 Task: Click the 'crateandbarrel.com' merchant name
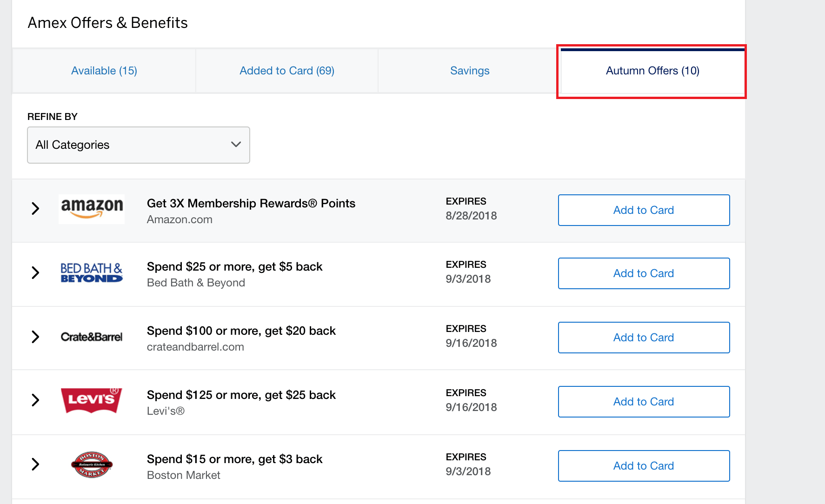(195, 347)
